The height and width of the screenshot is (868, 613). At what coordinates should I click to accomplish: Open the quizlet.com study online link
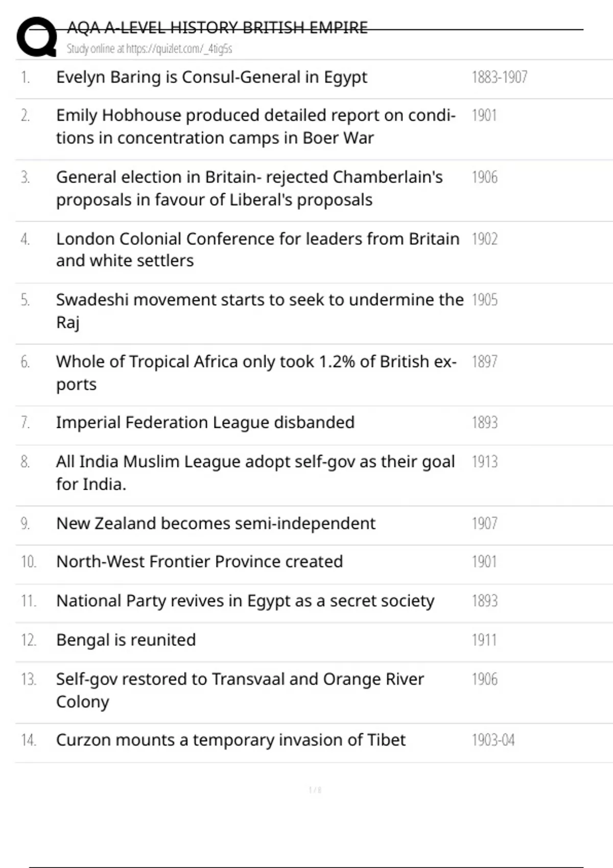pyautogui.click(x=149, y=49)
